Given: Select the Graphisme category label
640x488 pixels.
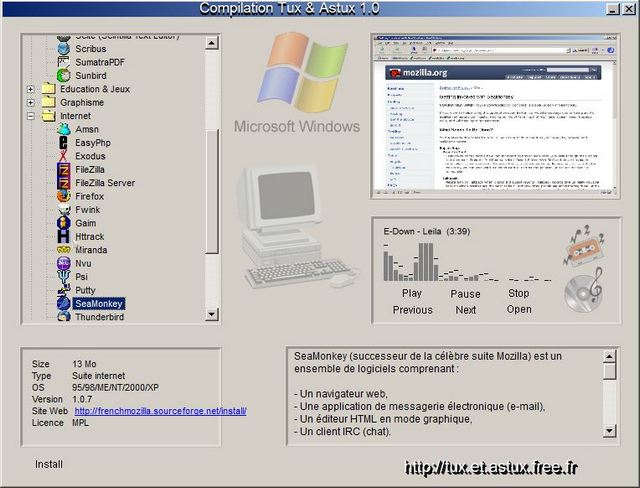Looking at the screenshot, I should 82,102.
